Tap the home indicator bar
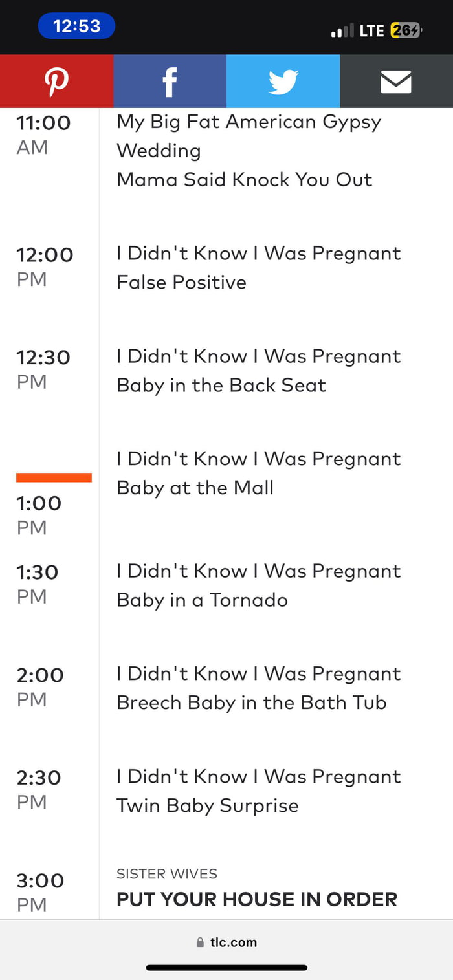The height and width of the screenshot is (980, 453). click(226, 968)
